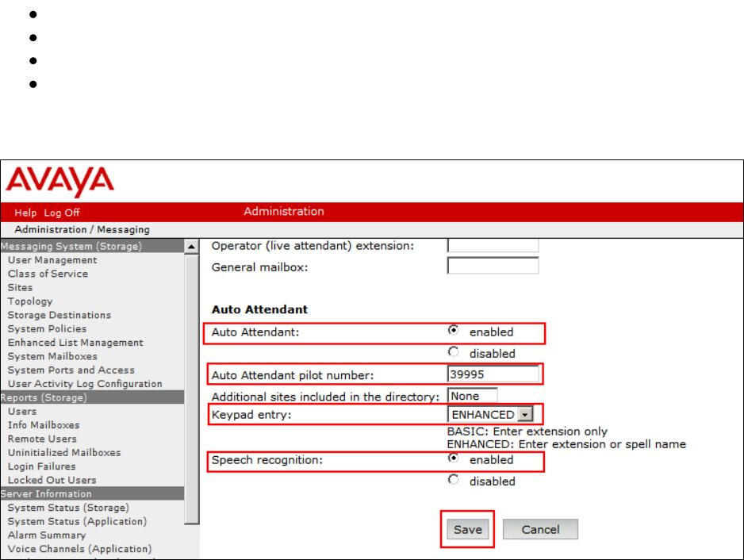Select Sites in the sidebar

20,288
